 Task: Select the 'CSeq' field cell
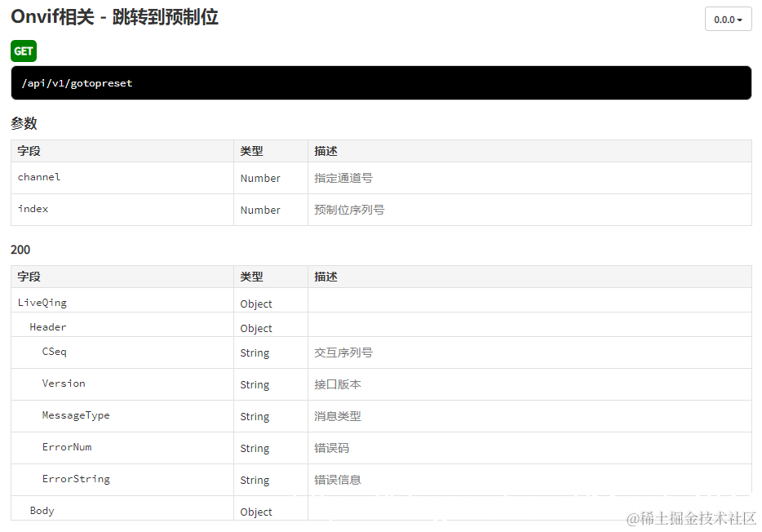point(122,352)
